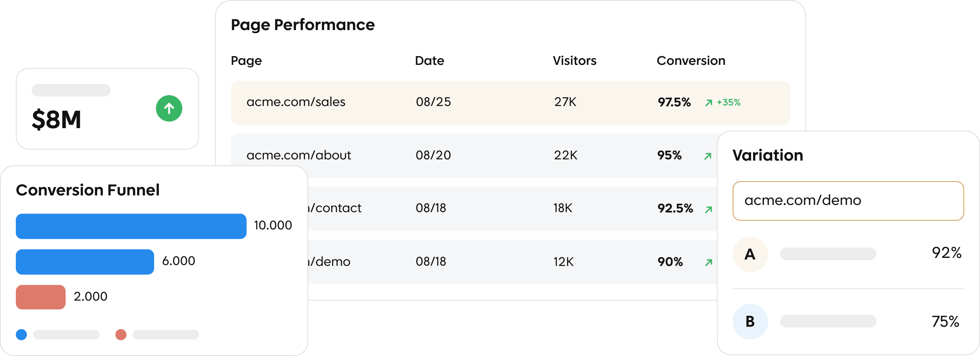Viewport: 980px width, 356px height.
Task: Select the variation B avatar circle
Action: (750, 321)
